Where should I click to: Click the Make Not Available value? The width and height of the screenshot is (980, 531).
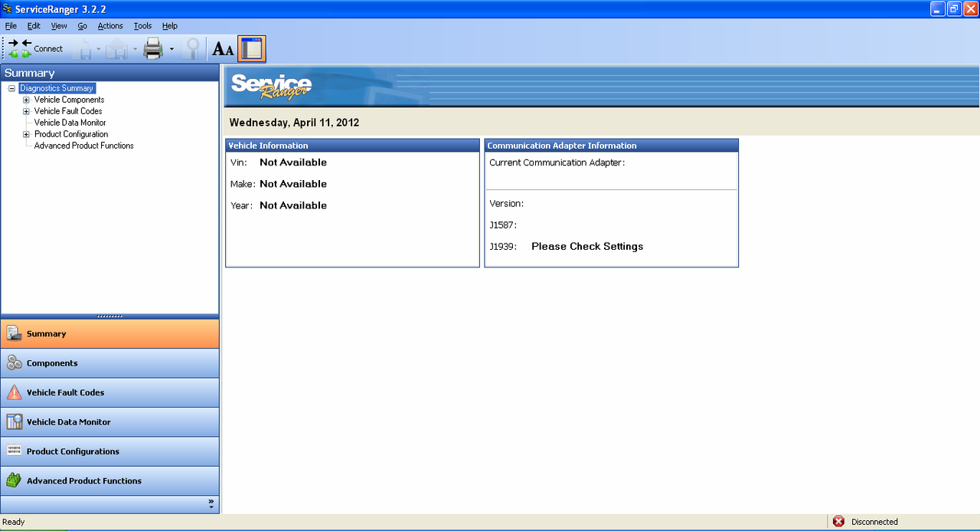pyautogui.click(x=293, y=184)
